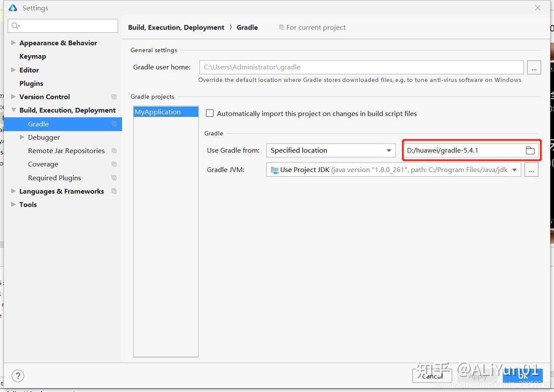The width and height of the screenshot is (554, 392).
Task: Click project-level icon beside Languages & Frameworks
Action: coord(114,191)
